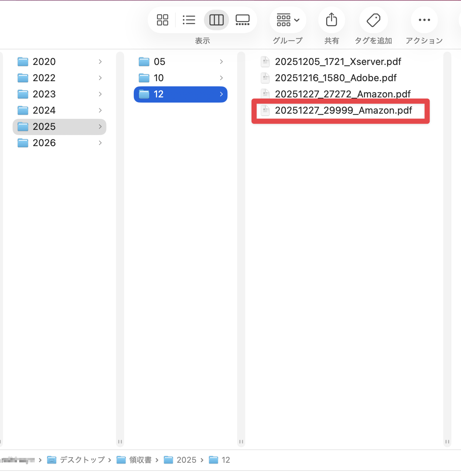Select the 2023 folder
Screen dimensions: 461x476
click(59, 94)
